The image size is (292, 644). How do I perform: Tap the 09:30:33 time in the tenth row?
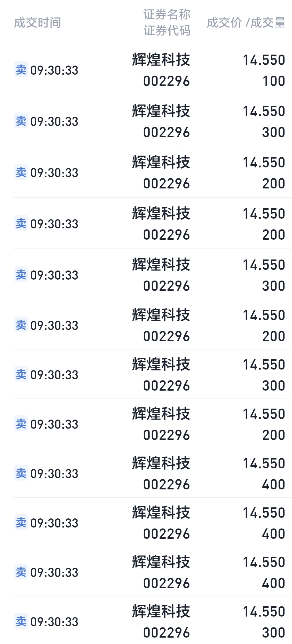54,523
